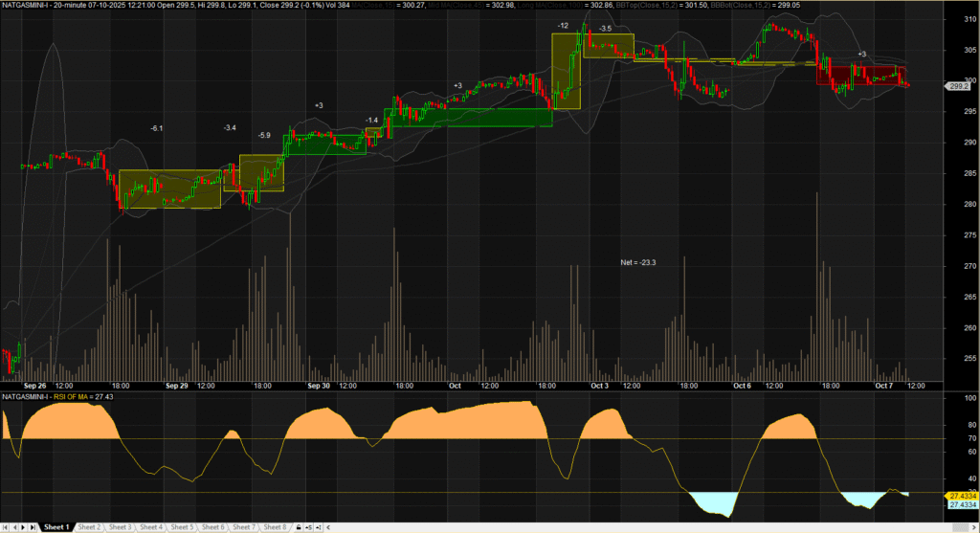Switch to Sheet 1 tab
This screenshot has height=533, width=980.
point(56,527)
